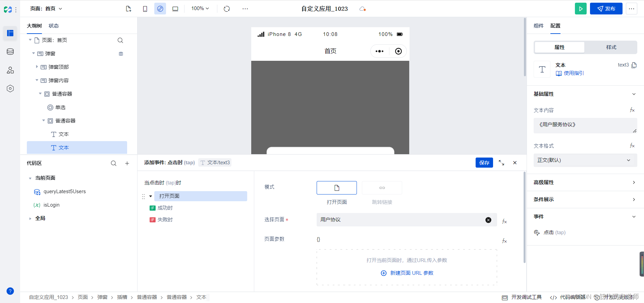Open the toolbar more options ellipsis
Image resolution: width=644 pixels, height=303 pixels.
tap(245, 9)
